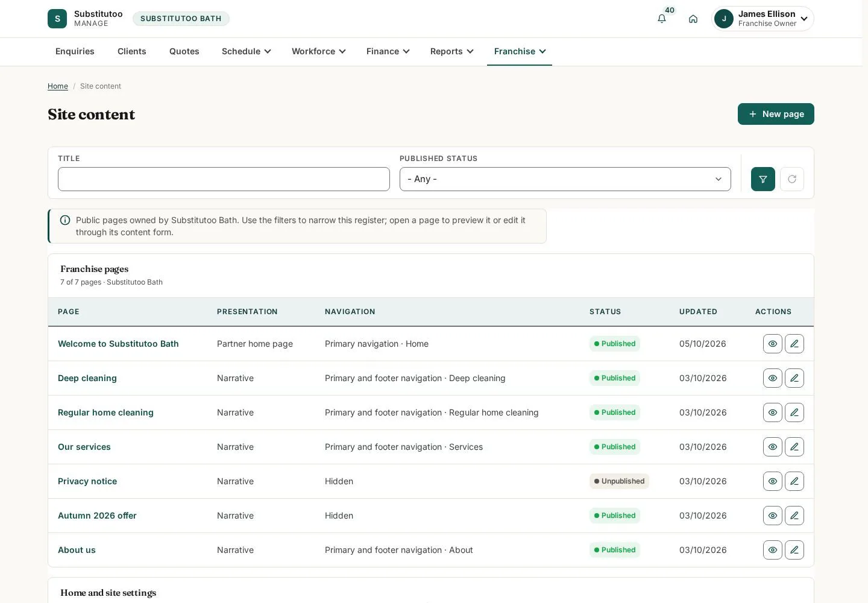Open the Clients section
868x603 pixels.
132,51
